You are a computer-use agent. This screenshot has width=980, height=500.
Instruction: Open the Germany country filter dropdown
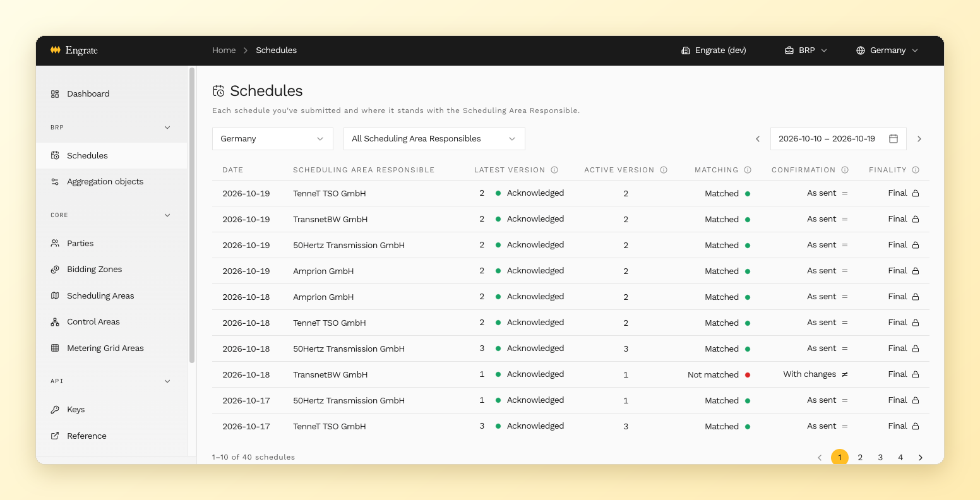coord(273,139)
